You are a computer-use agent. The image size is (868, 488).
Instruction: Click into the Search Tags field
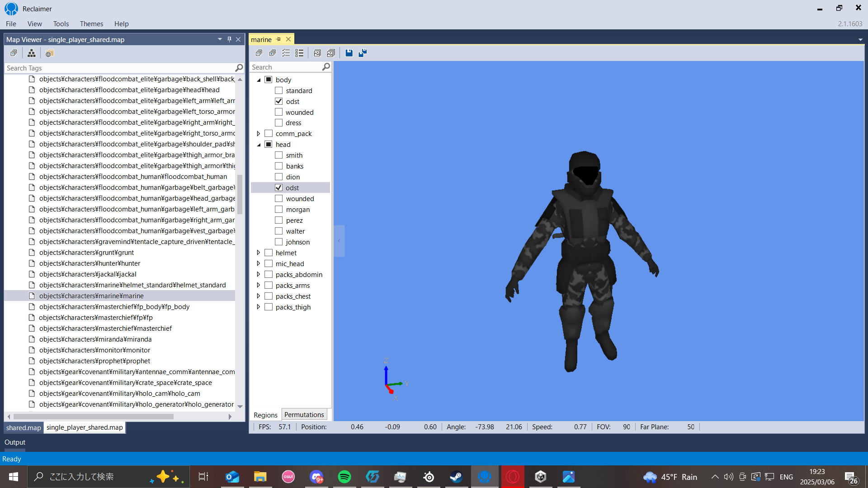(x=120, y=68)
